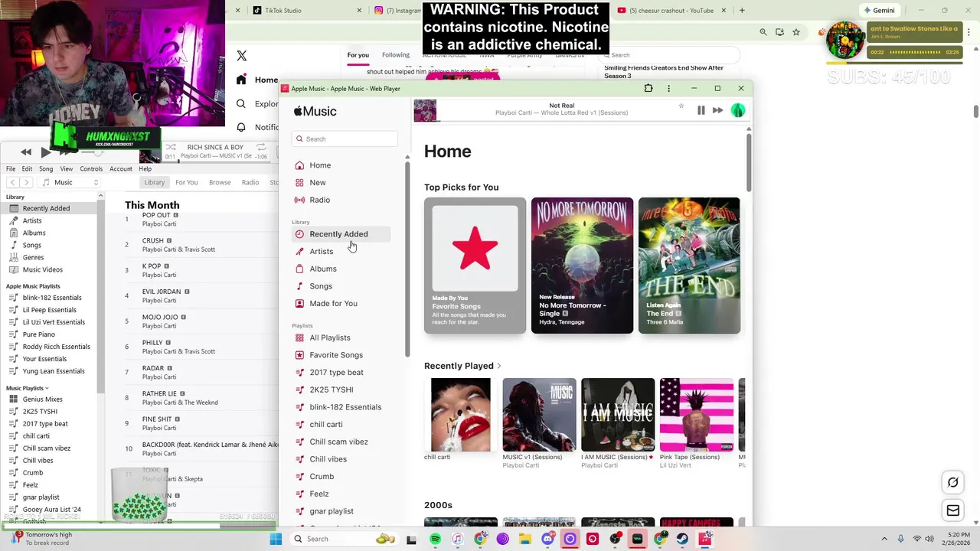
Task: Seek the iTunes song progress bar
Action: point(214,161)
